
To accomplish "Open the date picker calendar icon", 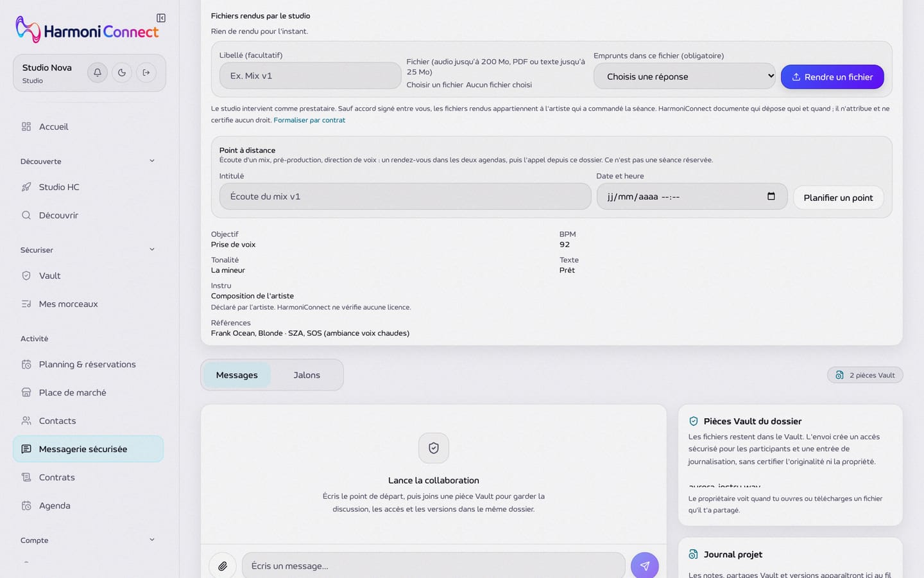I will pos(771,197).
